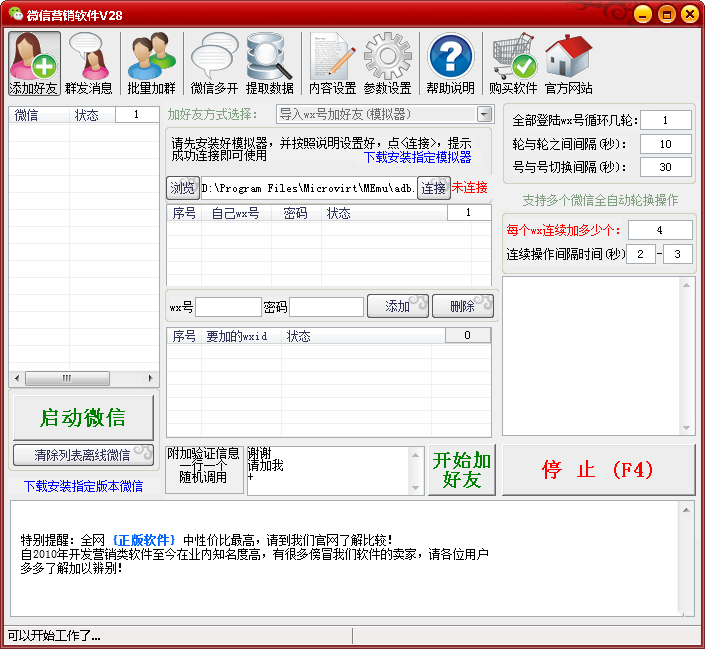
Task: Click the minimum interval field showing 2
Action: pos(641,254)
